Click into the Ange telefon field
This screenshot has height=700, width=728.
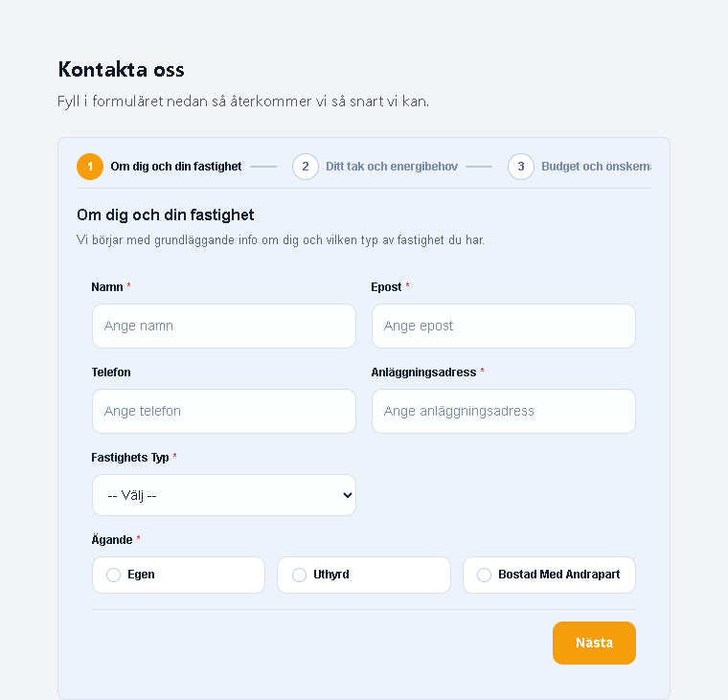pos(224,411)
